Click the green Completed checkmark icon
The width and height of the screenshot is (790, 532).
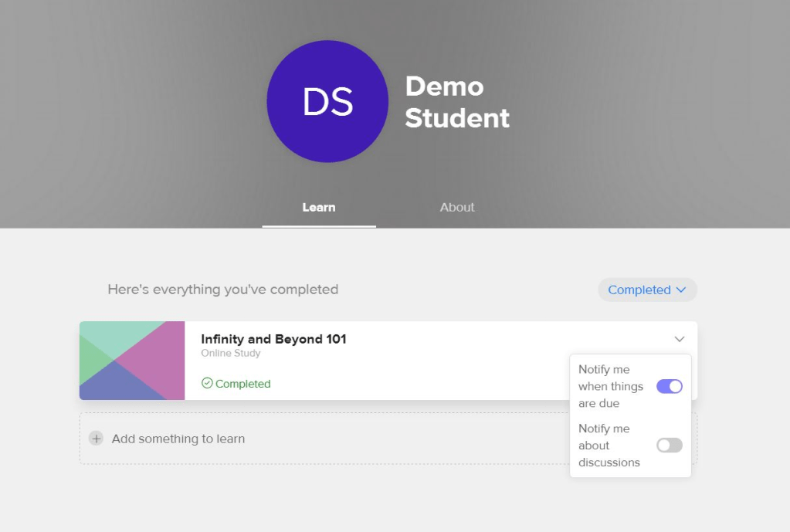click(x=206, y=383)
